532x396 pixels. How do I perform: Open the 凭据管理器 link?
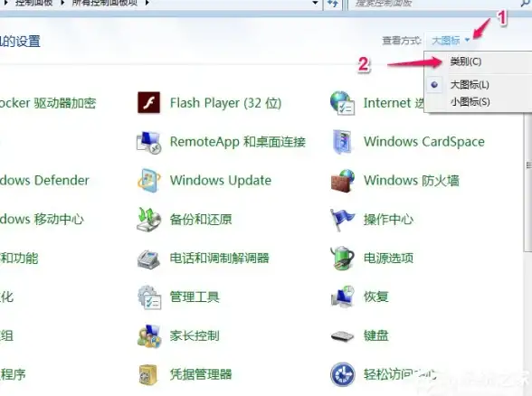click(x=201, y=374)
